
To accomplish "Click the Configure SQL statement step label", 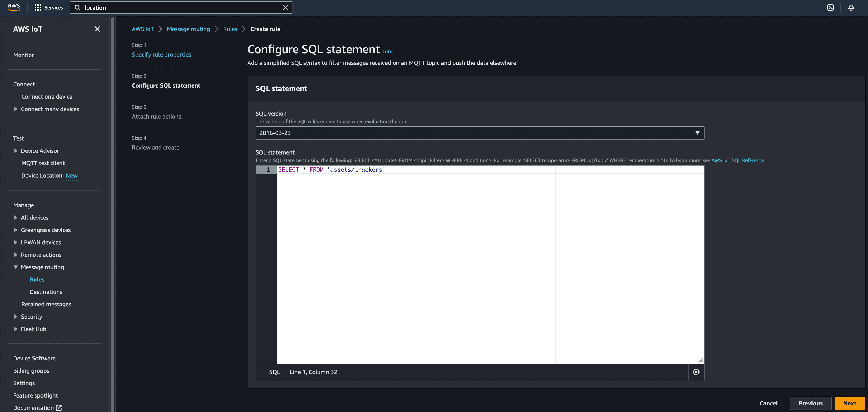I will pos(166,86).
